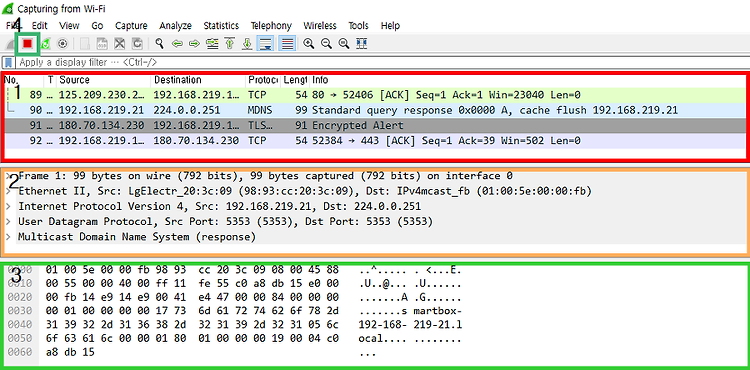750x370 pixels.
Task: Expand the Ethernet II tree node
Action: [x=8, y=191]
